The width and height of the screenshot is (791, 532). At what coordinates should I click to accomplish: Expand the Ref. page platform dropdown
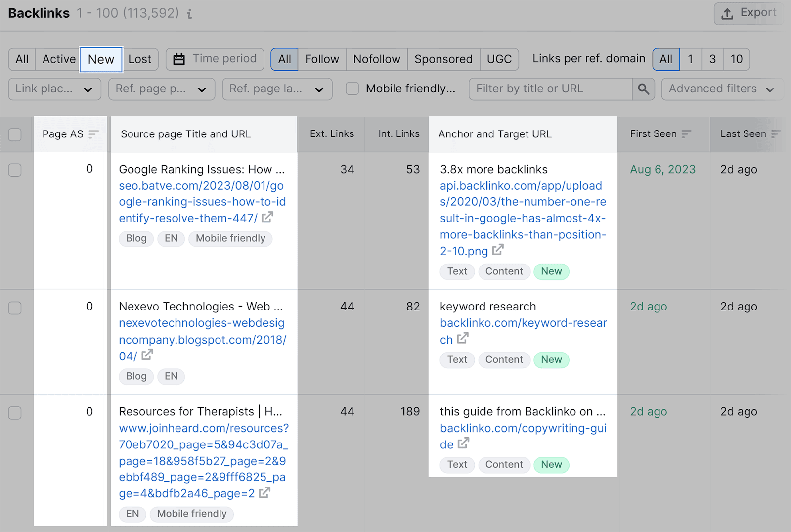(161, 89)
